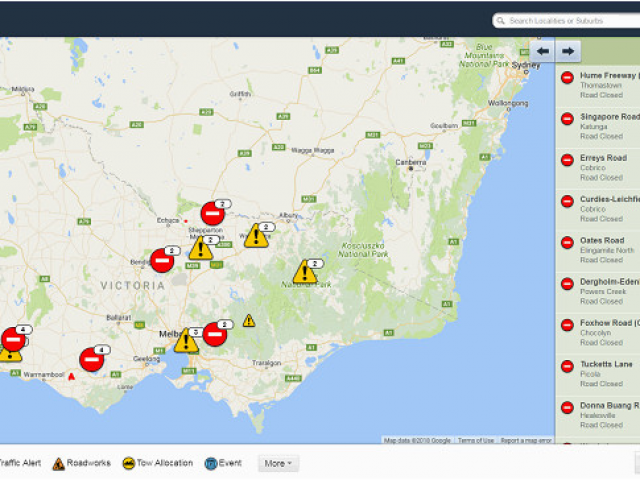Open the Report a map error link
The width and height of the screenshot is (640, 480).
tap(526, 440)
